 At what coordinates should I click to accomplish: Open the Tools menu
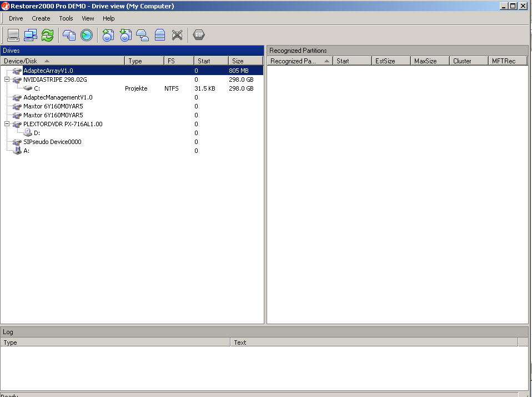pos(66,18)
